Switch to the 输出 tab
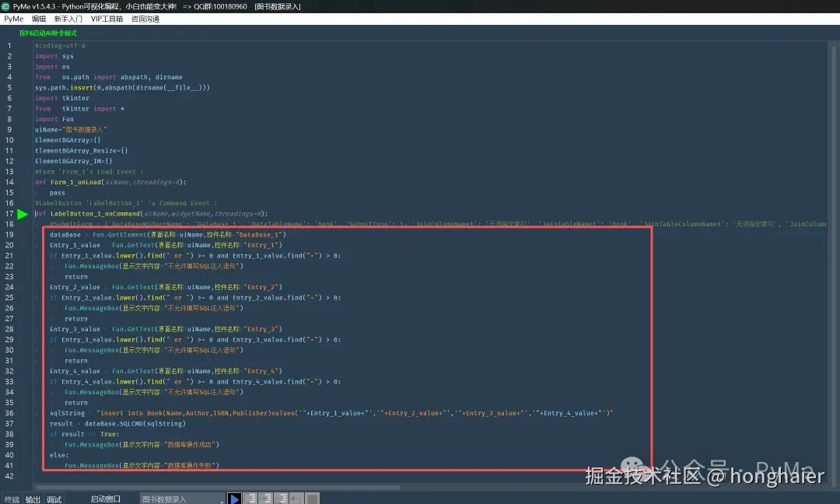 point(33,499)
